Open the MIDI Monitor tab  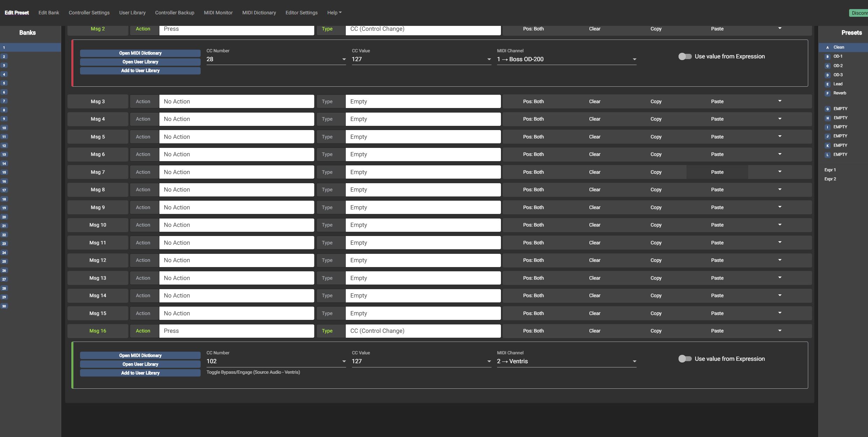(218, 13)
